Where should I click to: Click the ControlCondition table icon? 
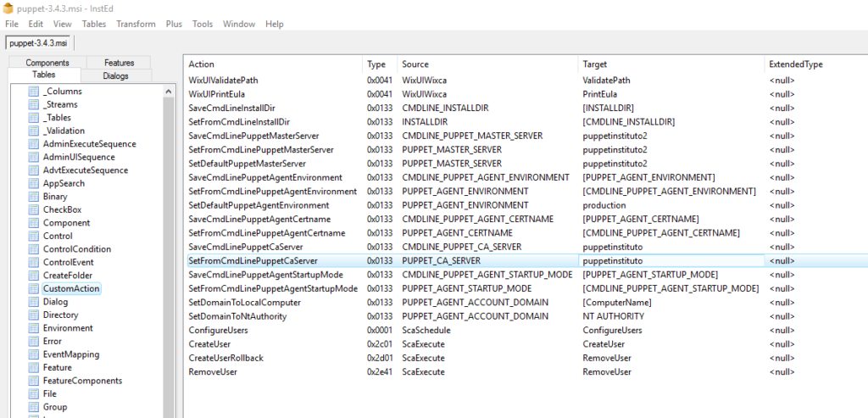tap(34, 249)
